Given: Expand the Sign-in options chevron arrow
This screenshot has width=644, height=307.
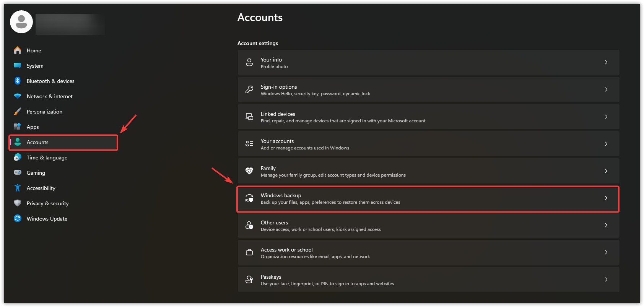Looking at the screenshot, I should pos(606,89).
